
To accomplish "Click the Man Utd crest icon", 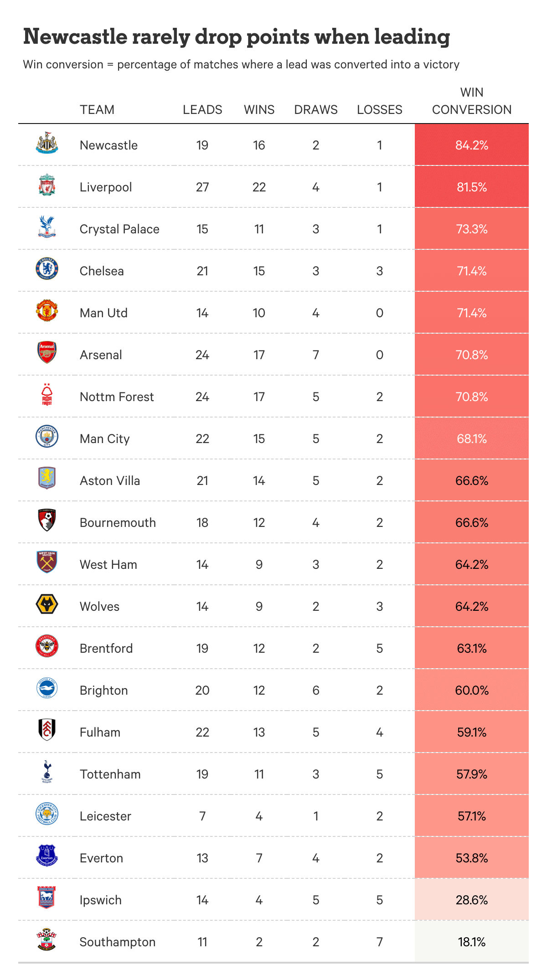I will tap(47, 310).
